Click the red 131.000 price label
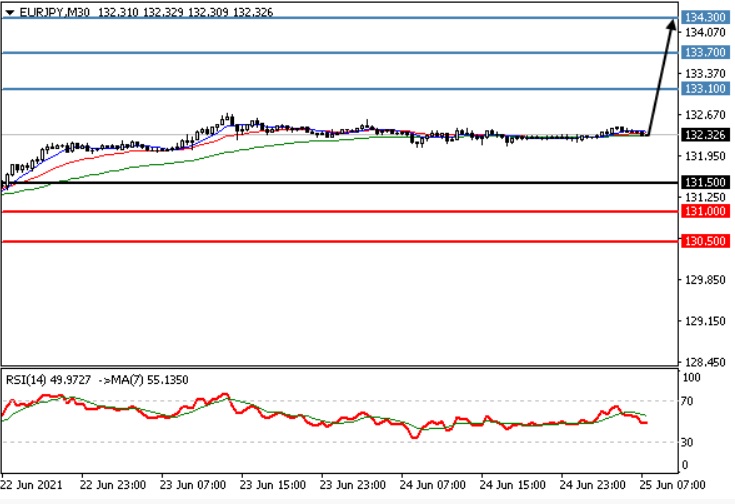 [705, 211]
